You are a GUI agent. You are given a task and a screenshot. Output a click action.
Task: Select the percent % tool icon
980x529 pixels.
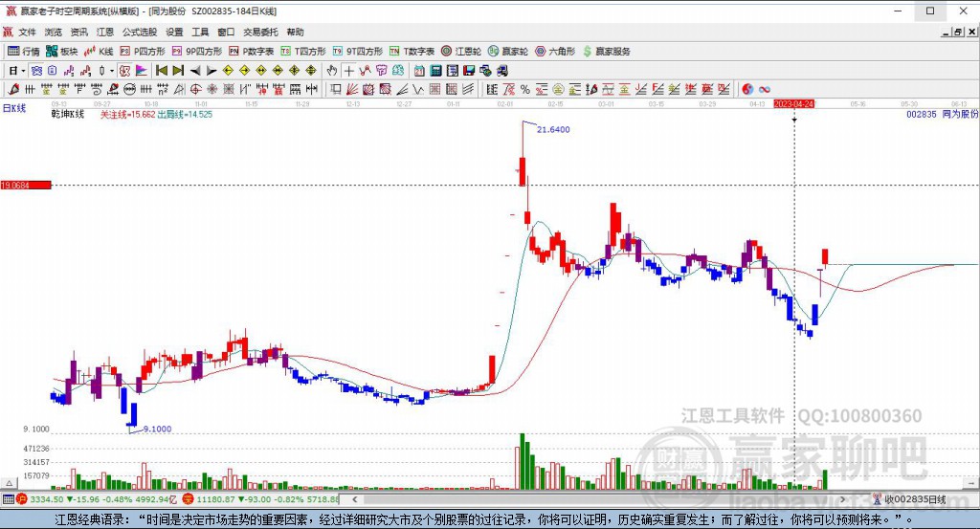point(525,89)
